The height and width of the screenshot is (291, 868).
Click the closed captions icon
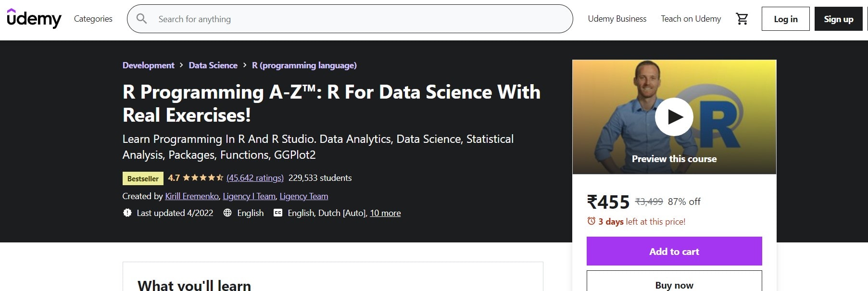pos(278,213)
